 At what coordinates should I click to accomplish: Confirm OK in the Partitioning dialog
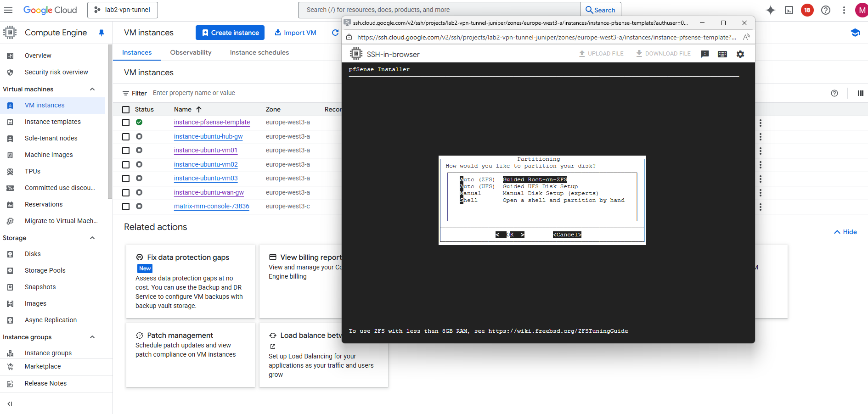coord(510,235)
